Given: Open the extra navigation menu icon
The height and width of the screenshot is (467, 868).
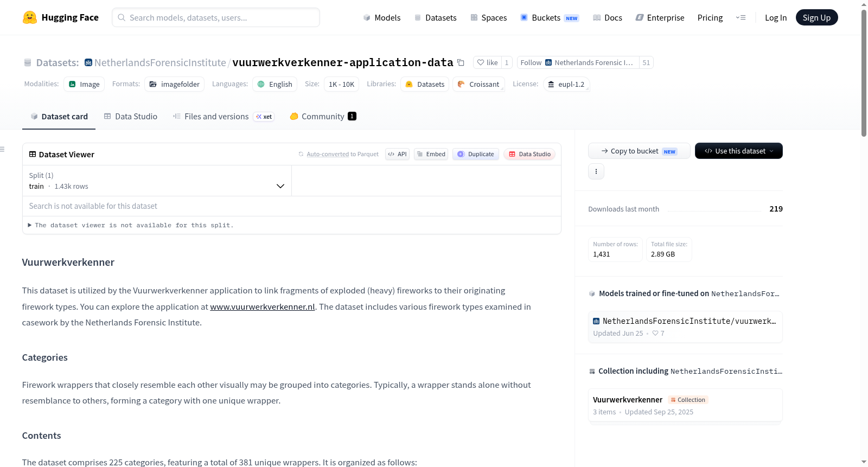Looking at the screenshot, I should (741, 17).
